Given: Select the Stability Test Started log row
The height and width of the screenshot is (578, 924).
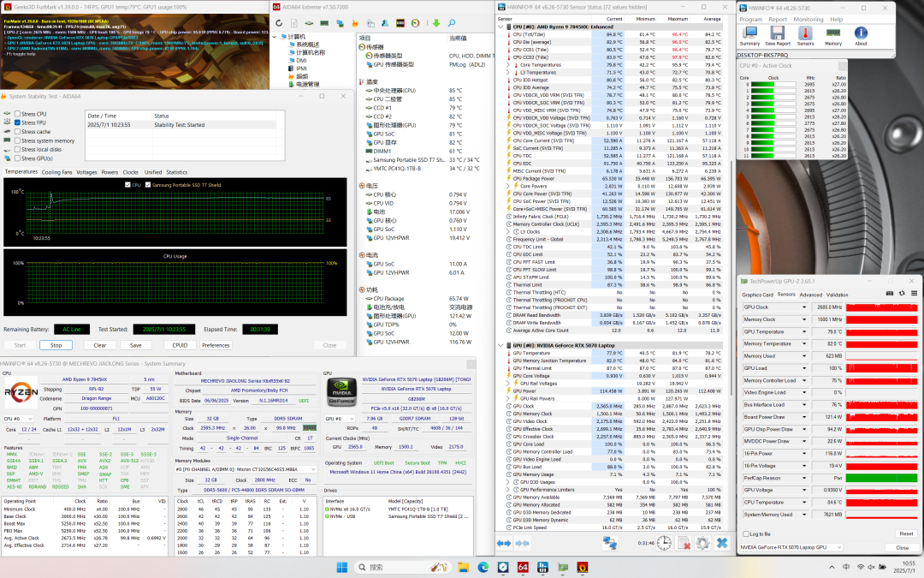Looking at the screenshot, I should pyautogui.click(x=180, y=125).
